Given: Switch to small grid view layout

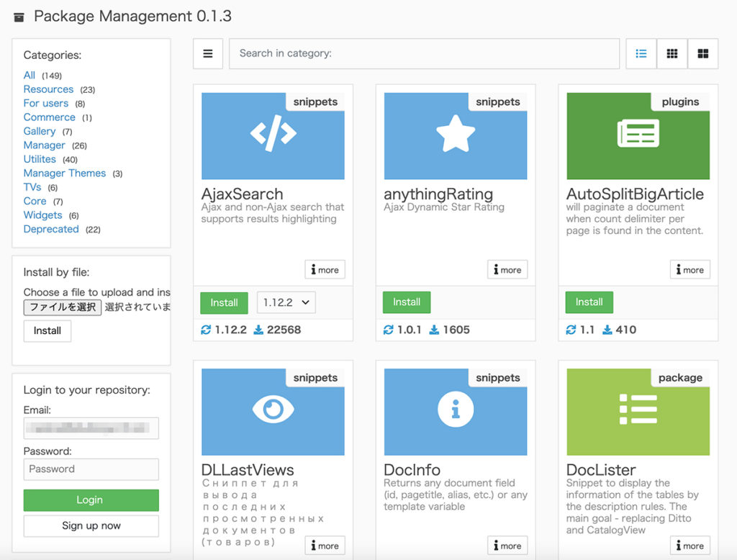Looking at the screenshot, I should point(672,53).
